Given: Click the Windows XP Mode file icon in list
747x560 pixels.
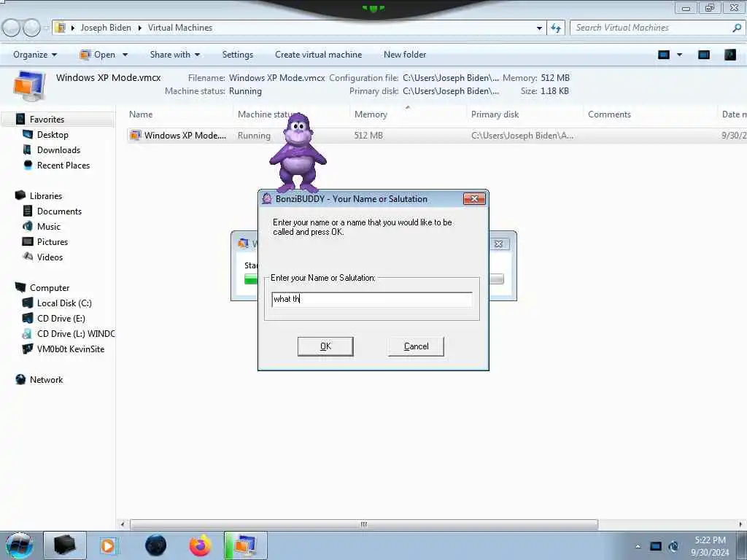Looking at the screenshot, I should [135, 135].
